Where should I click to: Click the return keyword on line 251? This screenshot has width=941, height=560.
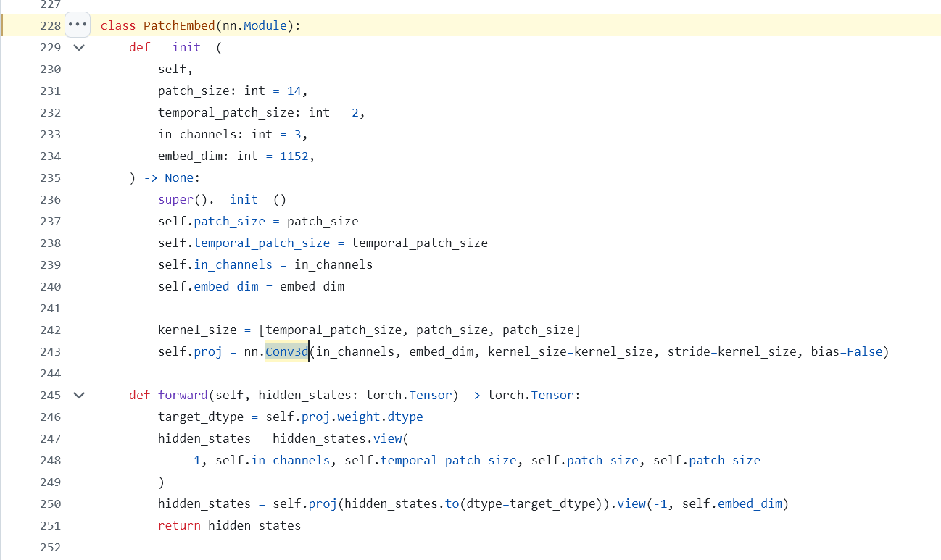click(x=179, y=525)
